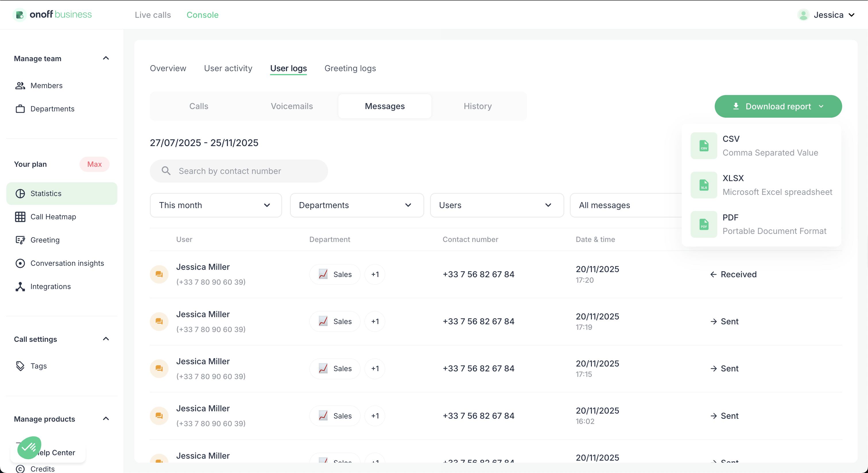Switch to the Greeting logs tab
This screenshot has height=473, width=868.
click(x=350, y=68)
